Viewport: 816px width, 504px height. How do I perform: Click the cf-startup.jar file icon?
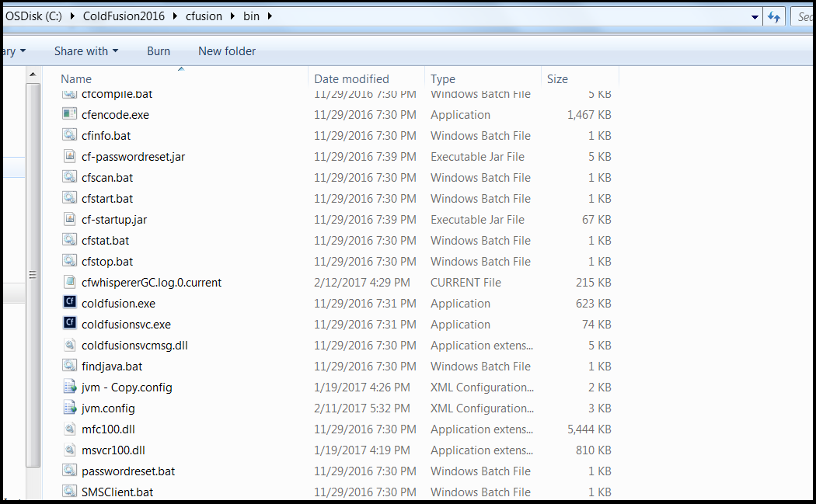point(70,218)
